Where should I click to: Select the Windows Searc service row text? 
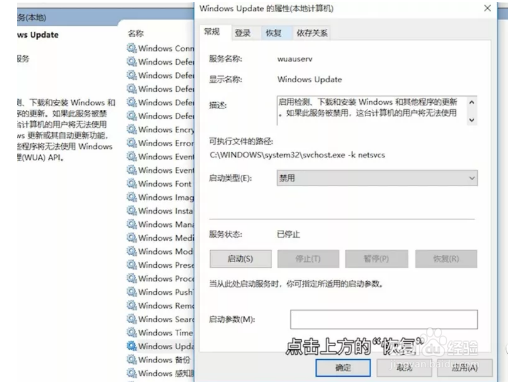166,319
